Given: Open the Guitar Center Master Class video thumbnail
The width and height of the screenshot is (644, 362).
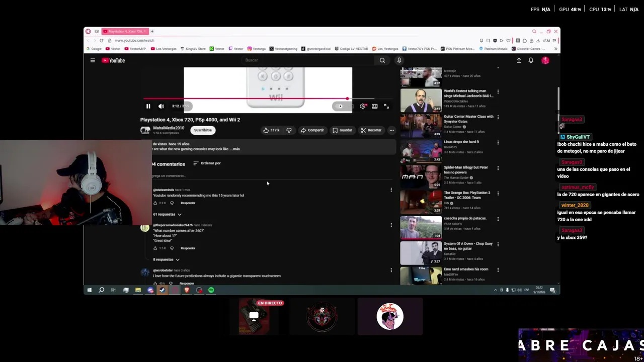Looking at the screenshot, I should coord(421,126).
